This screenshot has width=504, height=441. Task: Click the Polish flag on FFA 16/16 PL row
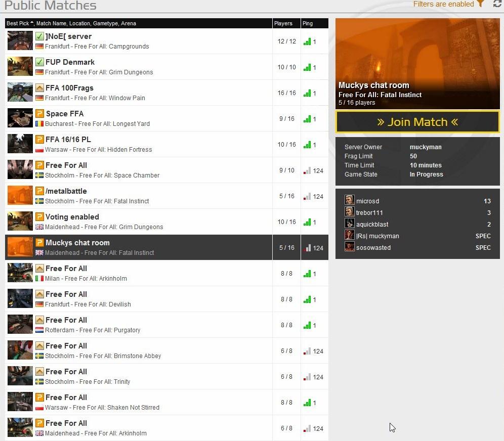tap(39, 149)
